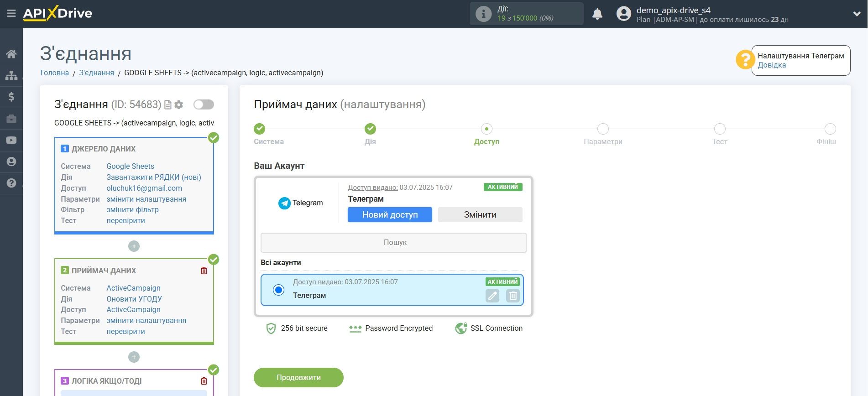Viewport: 868px width, 396px height.
Task: Click the ApiX-Drive logo
Action: coord(58,13)
